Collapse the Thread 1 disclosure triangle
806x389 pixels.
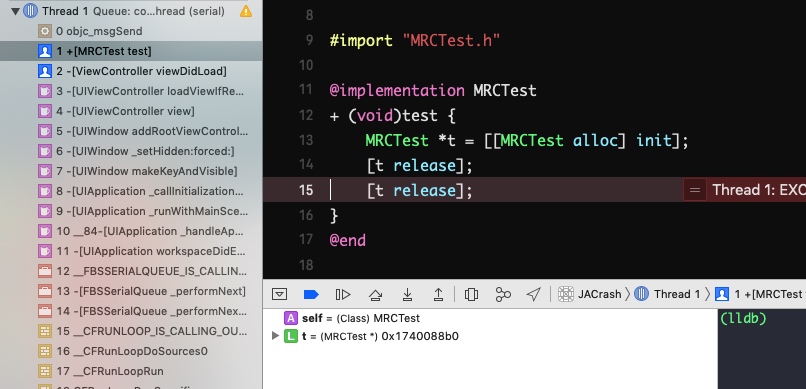(x=15, y=11)
